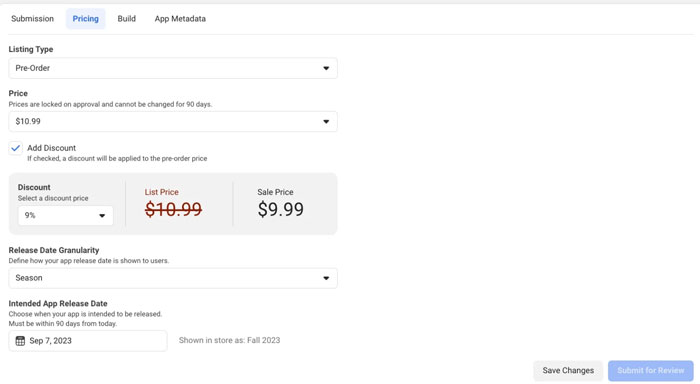This screenshot has width=700, height=384.
Task: Expand the 9% discount selector
Action: (x=65, y=216)
